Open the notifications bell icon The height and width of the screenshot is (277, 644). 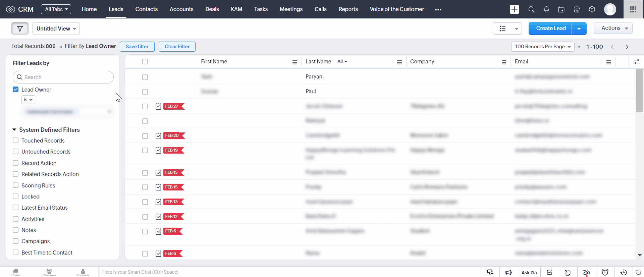pyautogui.click(x=546, y=9)
